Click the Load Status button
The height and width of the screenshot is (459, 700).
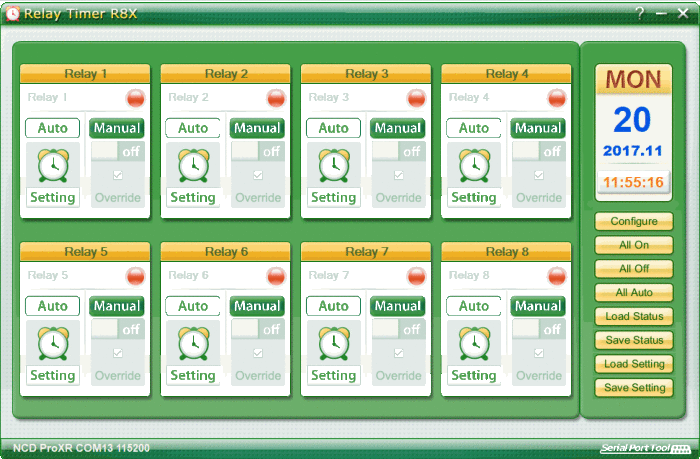(x=634, y=317)
